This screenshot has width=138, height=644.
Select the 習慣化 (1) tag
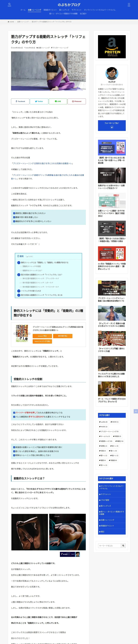coord(103,446)
